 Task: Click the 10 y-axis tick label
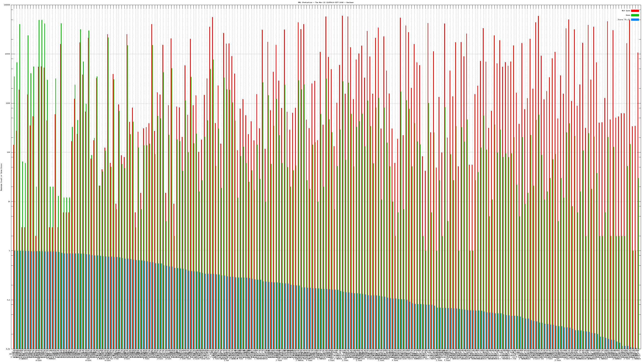click(9, 202)
